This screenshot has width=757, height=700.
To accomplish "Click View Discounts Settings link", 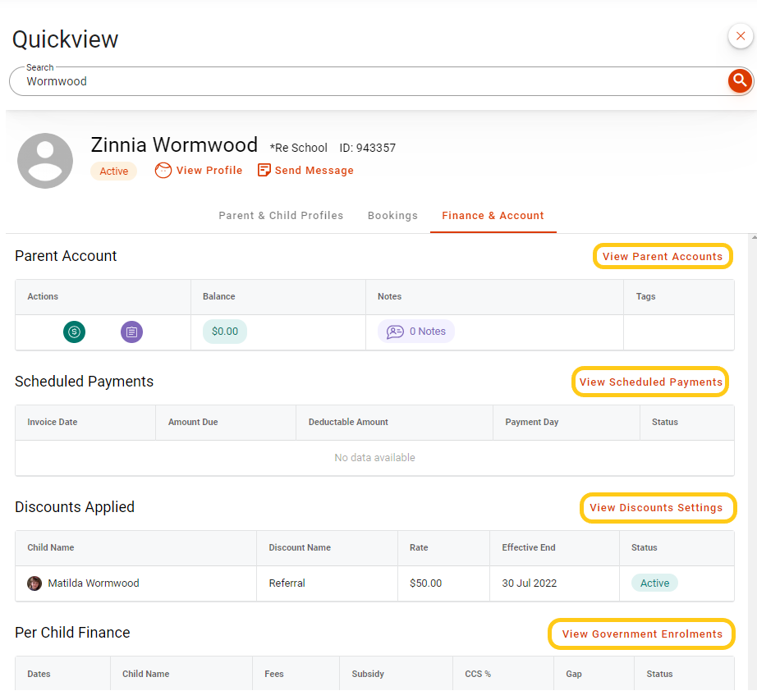I will click(x=656, y=508).
